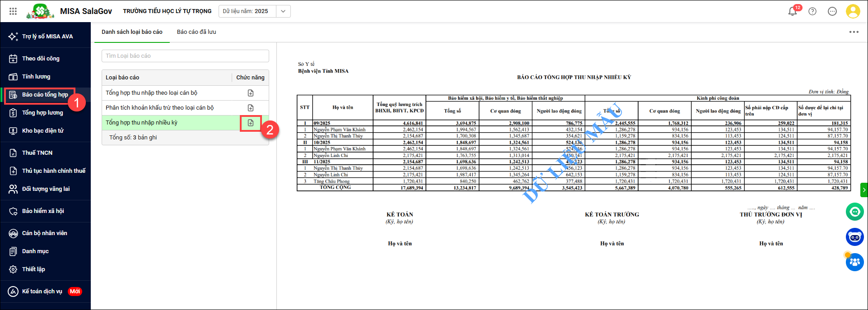Click export icon for Tổng hợp thu nhập nhiều kỳ

(251, 123)
